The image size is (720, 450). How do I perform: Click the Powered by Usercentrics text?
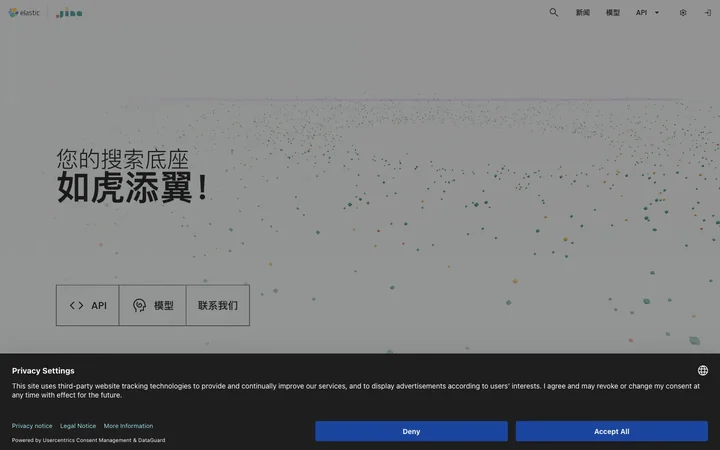pos(89,440)
